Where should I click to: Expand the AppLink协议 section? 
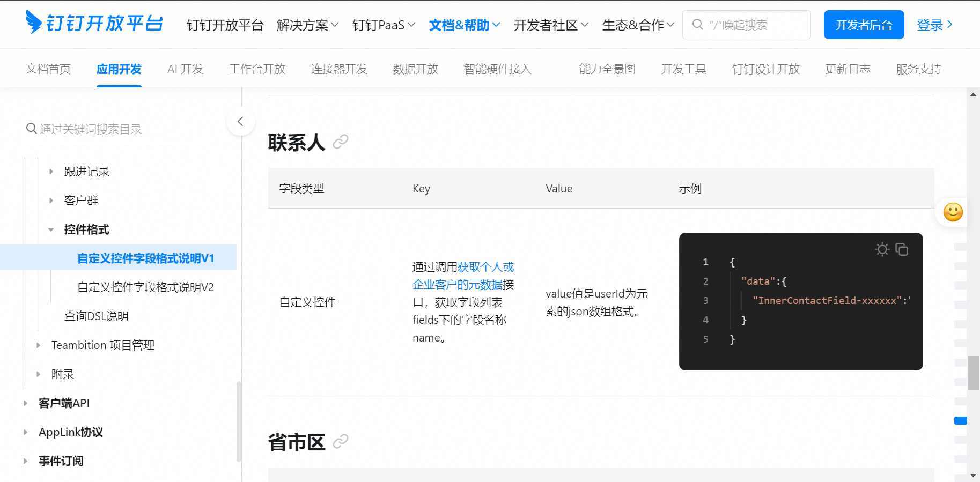25,432
